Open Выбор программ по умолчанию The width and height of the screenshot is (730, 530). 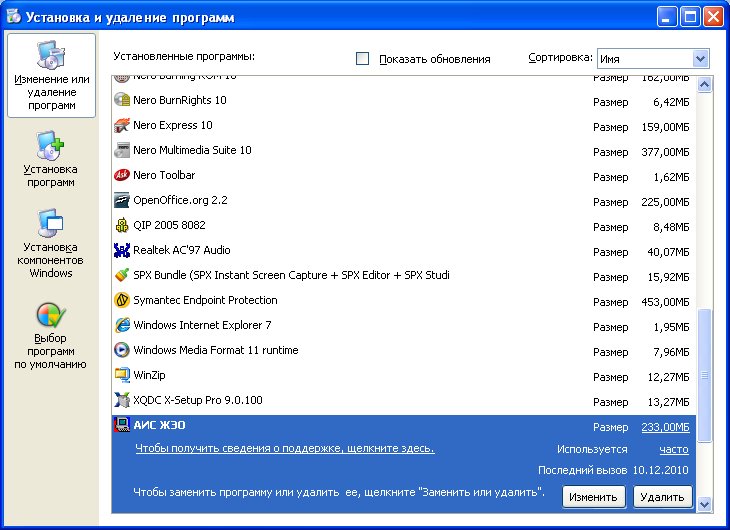point(51,336)
